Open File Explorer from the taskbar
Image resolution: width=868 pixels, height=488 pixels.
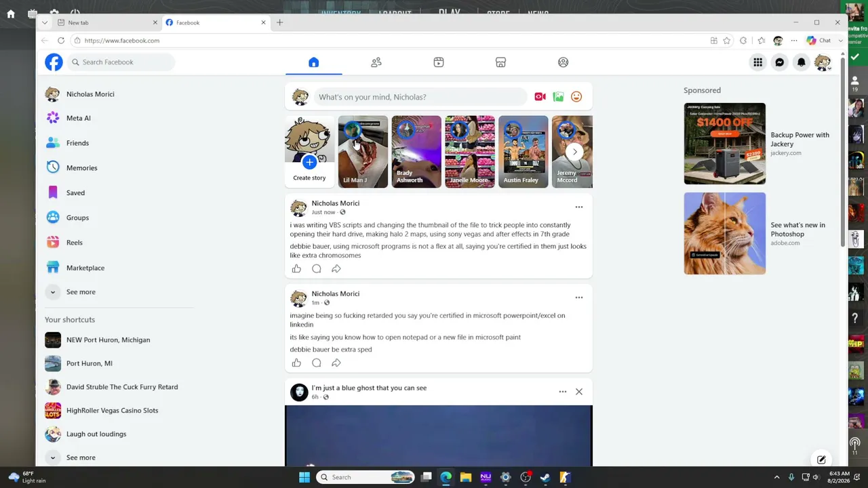coord(466,477)
